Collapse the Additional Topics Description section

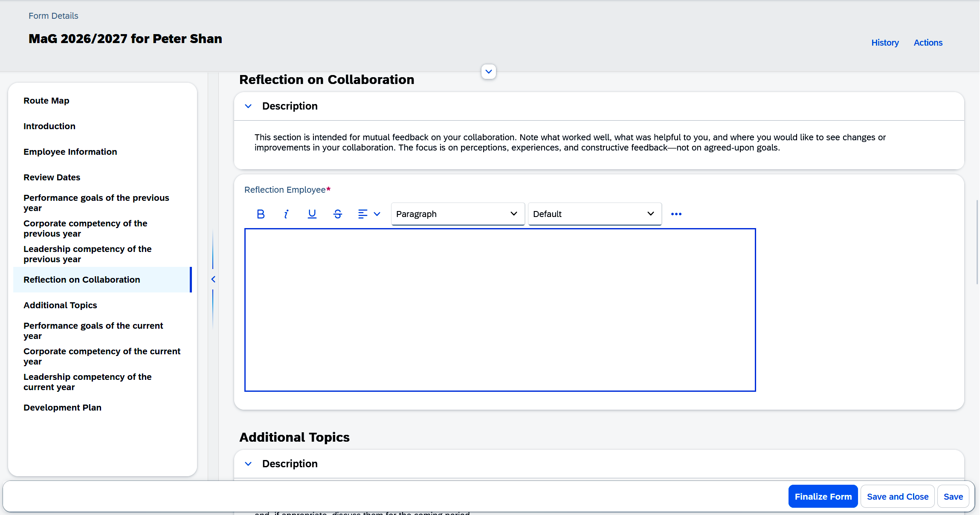[248, 464]
